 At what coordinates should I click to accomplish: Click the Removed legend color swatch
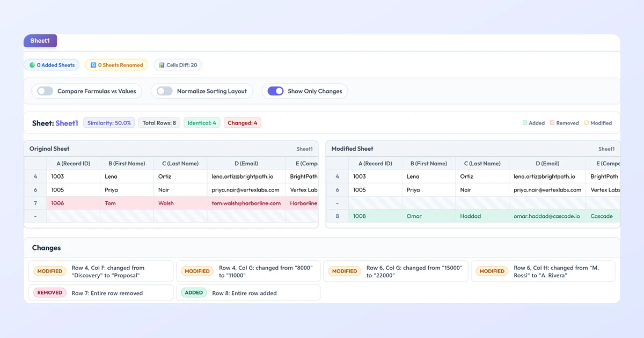[x=552, y=123]
